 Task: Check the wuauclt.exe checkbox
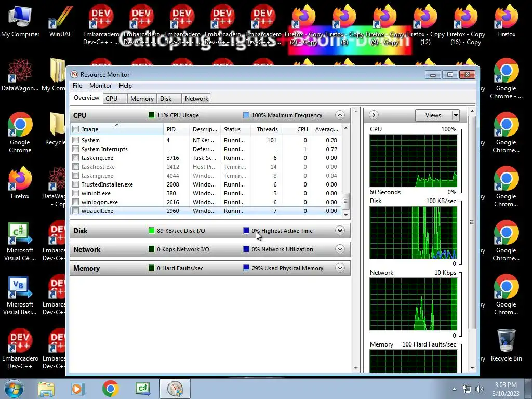coord(76,211)
